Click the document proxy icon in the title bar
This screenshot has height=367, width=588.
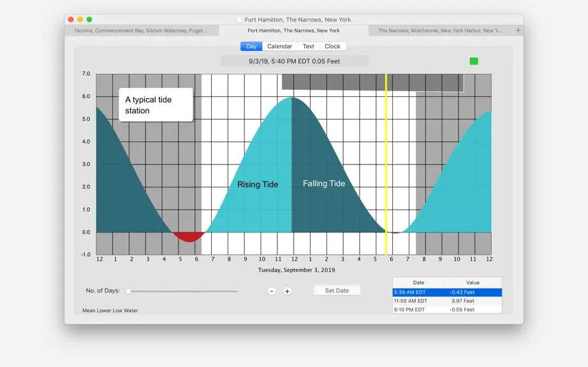coord(239,20)
